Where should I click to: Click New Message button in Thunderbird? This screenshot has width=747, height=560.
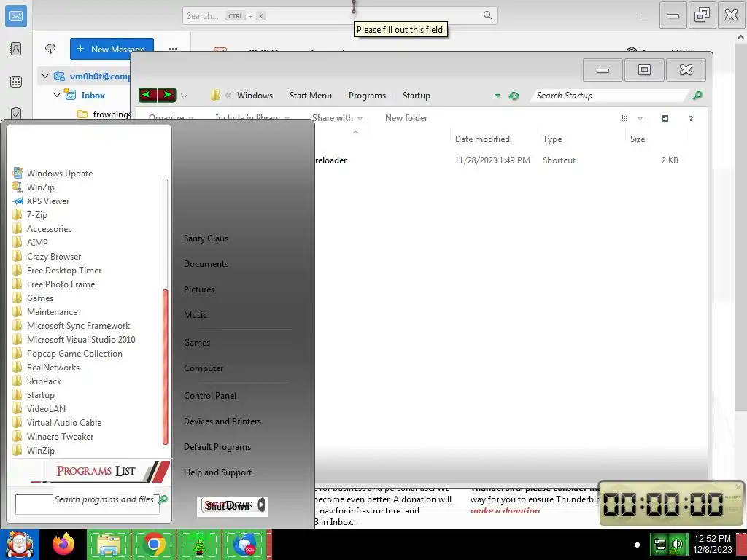coord(112,49)
